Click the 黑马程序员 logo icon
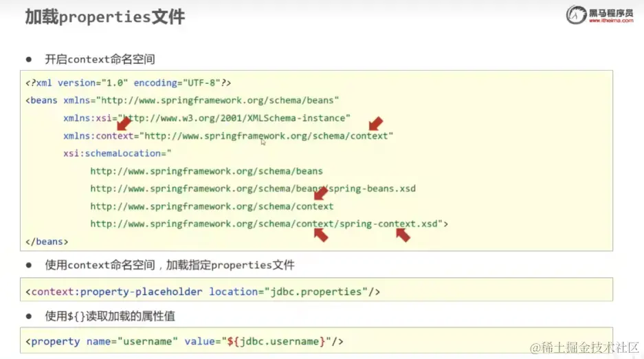Viewport: 644px width, 359px height. (x=576, y=15)
